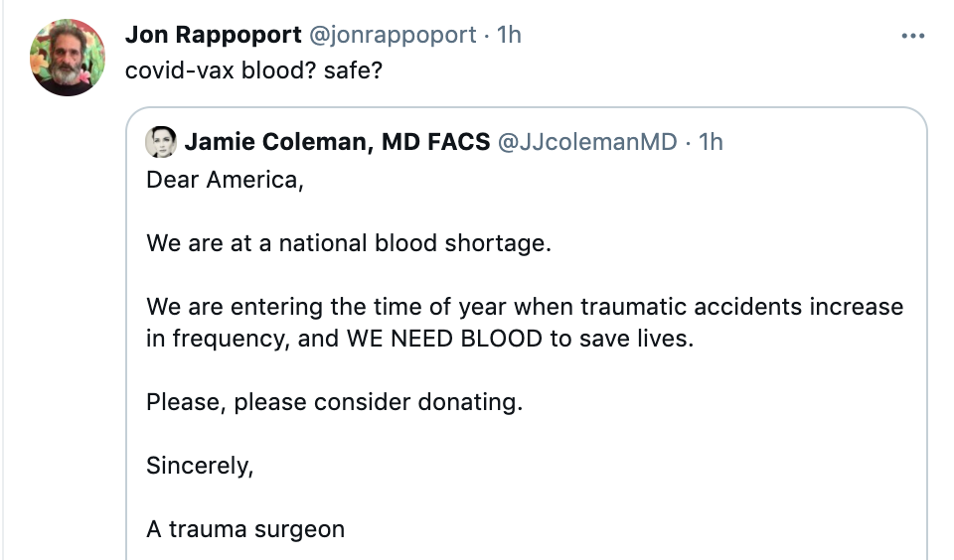This screenshot has height=560, width=954.
Task: Click the "covid-vax blood? safe?" tweet text
Action: [x=253, y=72]
